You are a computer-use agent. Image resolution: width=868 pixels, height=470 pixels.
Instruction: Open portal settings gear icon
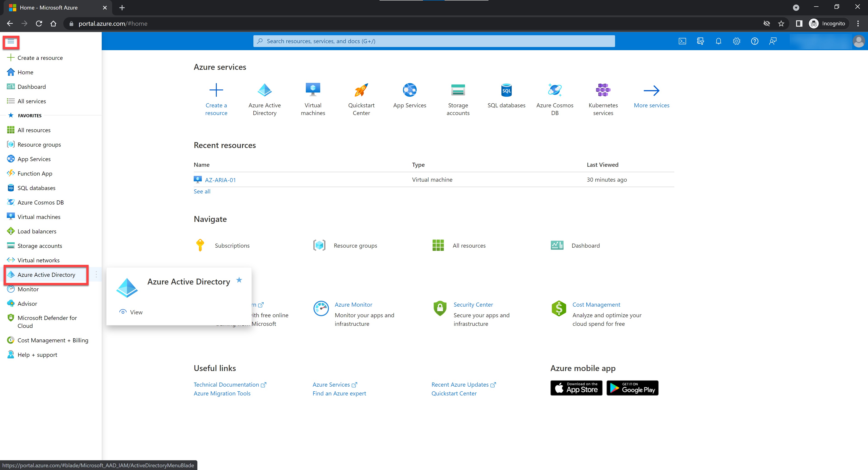coord(737,41)
